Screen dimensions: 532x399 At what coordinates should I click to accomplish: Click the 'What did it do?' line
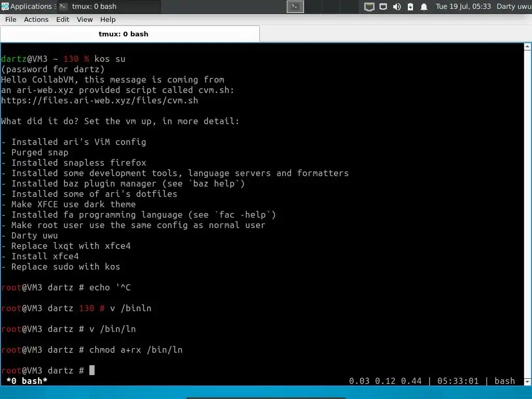click(x=121, y=121)
